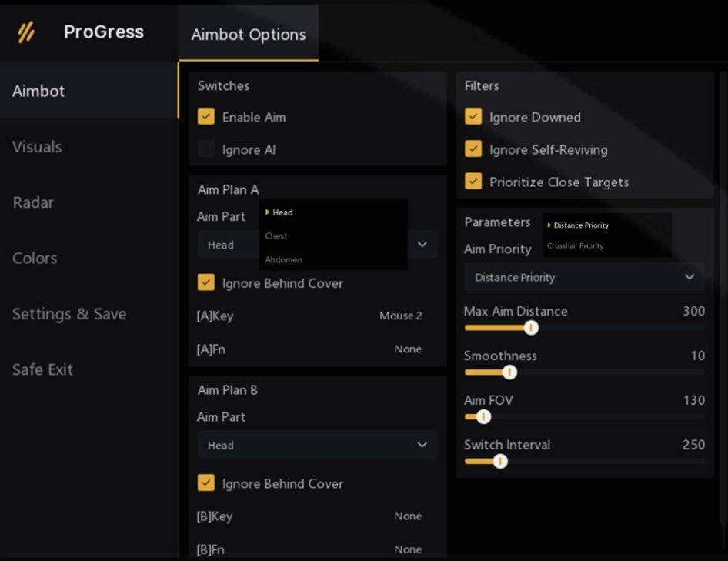Expand the Aim Priority dropdown
This screenshot has height=561, width=728.
click(x=583, y=277)
